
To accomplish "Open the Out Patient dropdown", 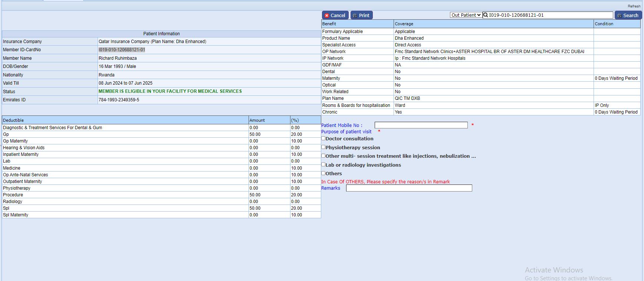I will point(466,15).
